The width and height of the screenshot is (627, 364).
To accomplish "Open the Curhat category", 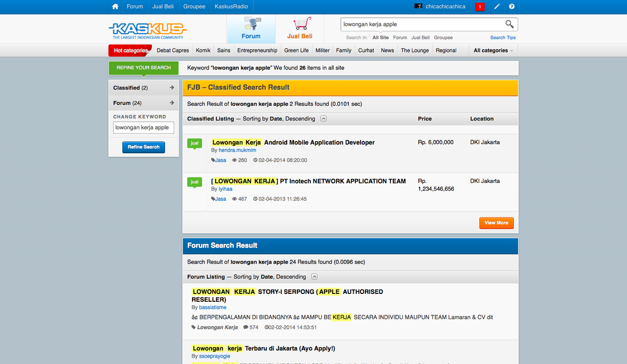I will pyautogui.click(x=366, y=50).
